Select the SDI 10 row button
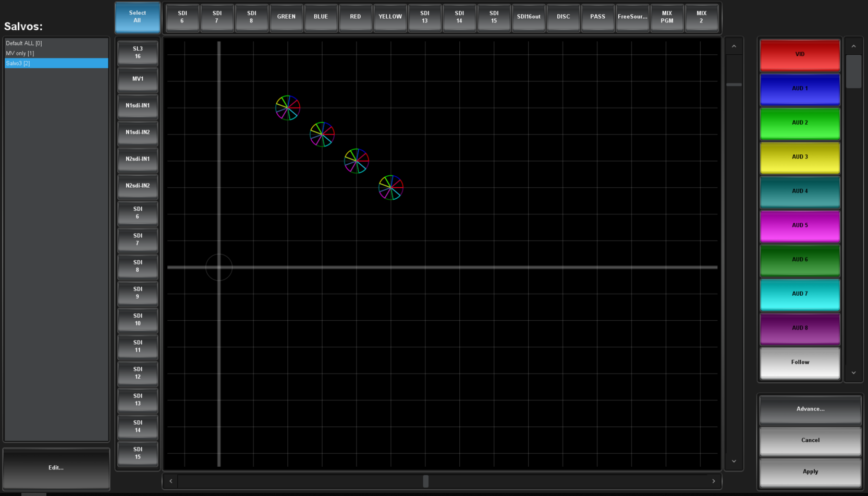The width and height of the screenshot is (868, 496). pyautogui.click(x=138, y=320)
